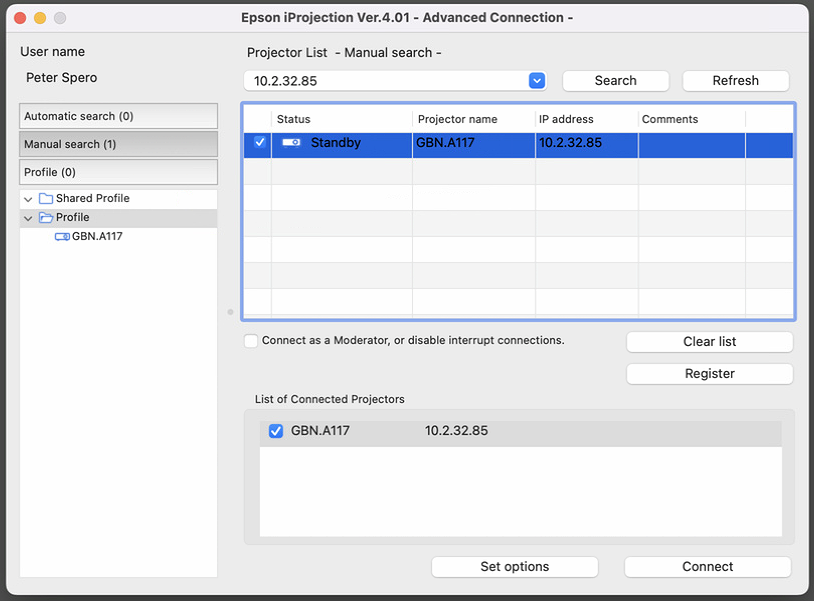Uncheck GBN.A117 in connected projectors list

point(276,431)
